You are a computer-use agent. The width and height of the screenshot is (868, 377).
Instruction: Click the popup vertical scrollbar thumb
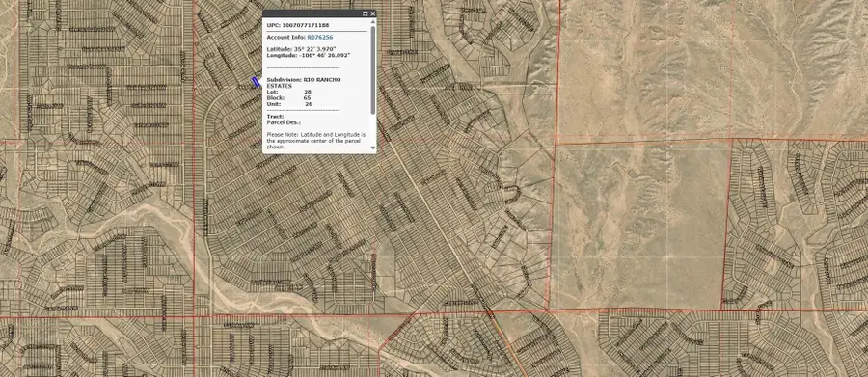point(372,70)
